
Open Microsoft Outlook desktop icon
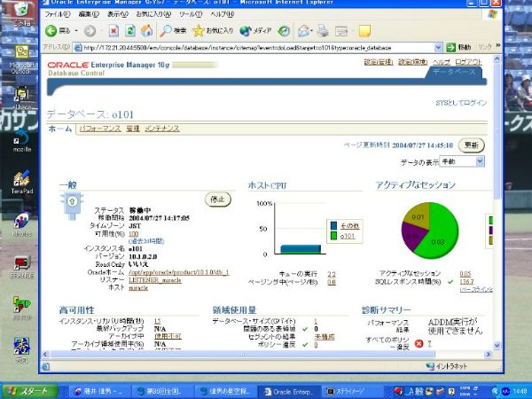tap(21, 59)
